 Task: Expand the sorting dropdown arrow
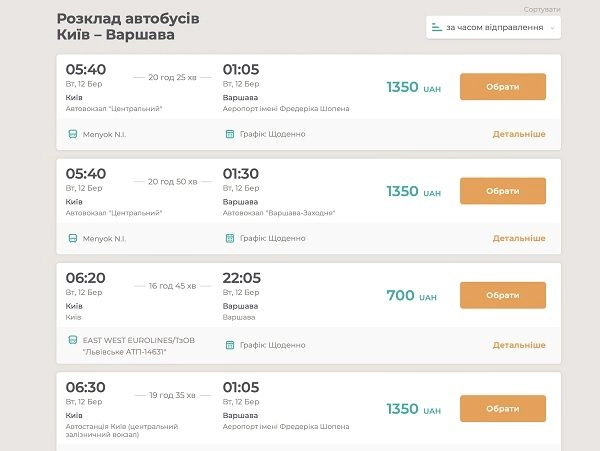(552, 28)
